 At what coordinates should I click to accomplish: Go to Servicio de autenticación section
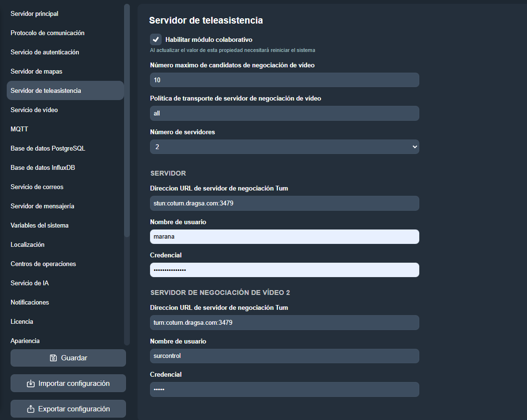[45, 52]
